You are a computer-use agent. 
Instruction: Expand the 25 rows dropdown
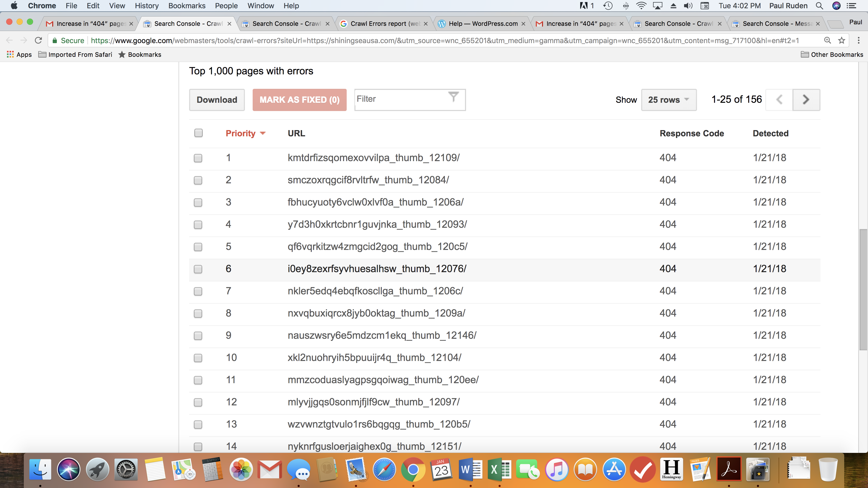pos(669,100)
